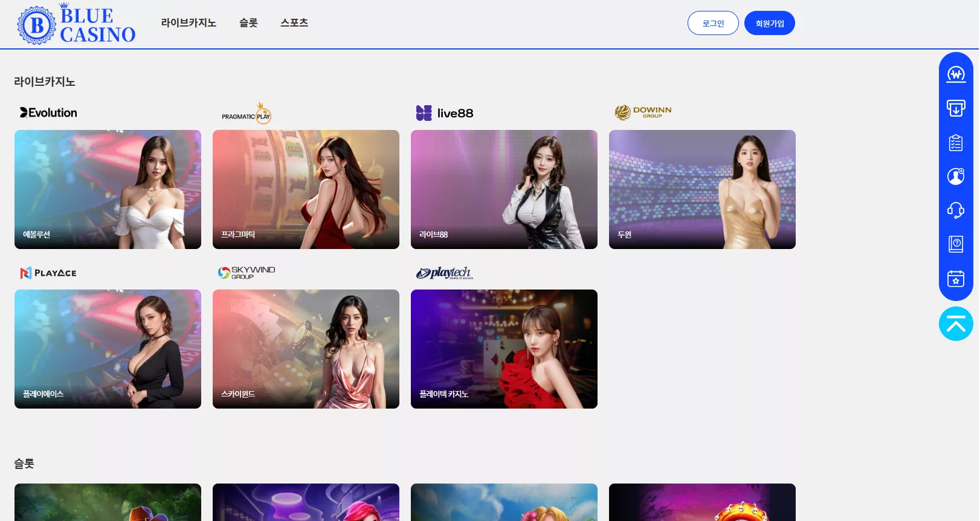Open the 플레이텍 카지노 card
This screenshot has width=980, height=521.
click(x=504, y=349)
